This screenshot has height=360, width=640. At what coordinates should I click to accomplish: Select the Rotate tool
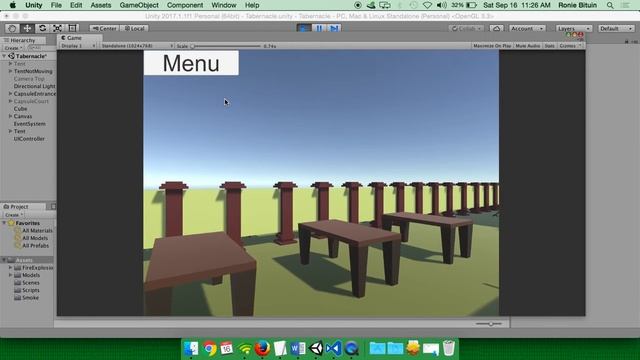point(42,28)
